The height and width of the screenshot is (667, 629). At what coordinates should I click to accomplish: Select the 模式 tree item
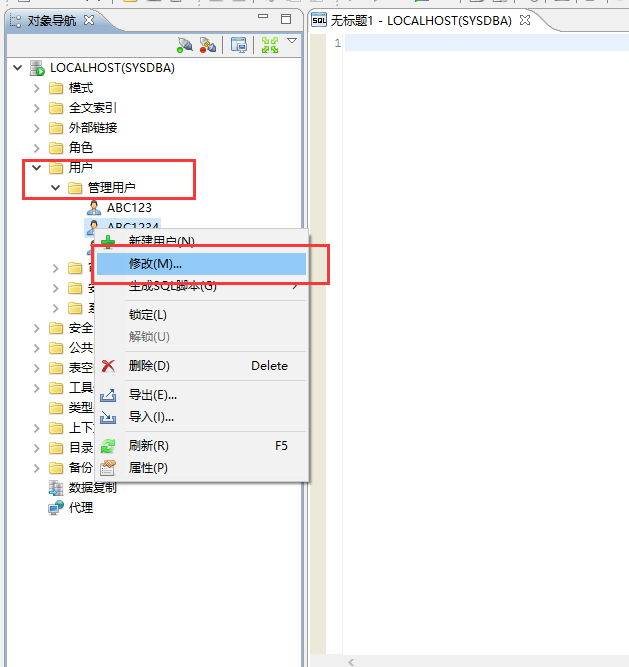click(81, 88)
